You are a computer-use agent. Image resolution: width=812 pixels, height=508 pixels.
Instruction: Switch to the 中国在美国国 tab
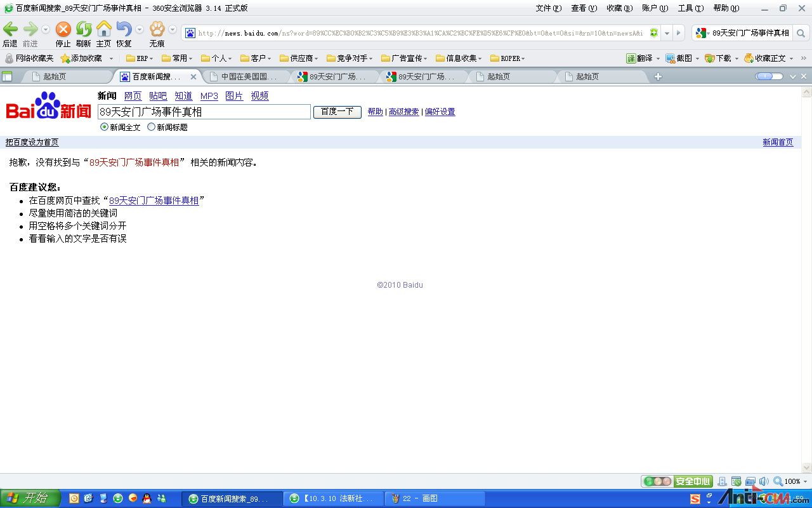247,76
